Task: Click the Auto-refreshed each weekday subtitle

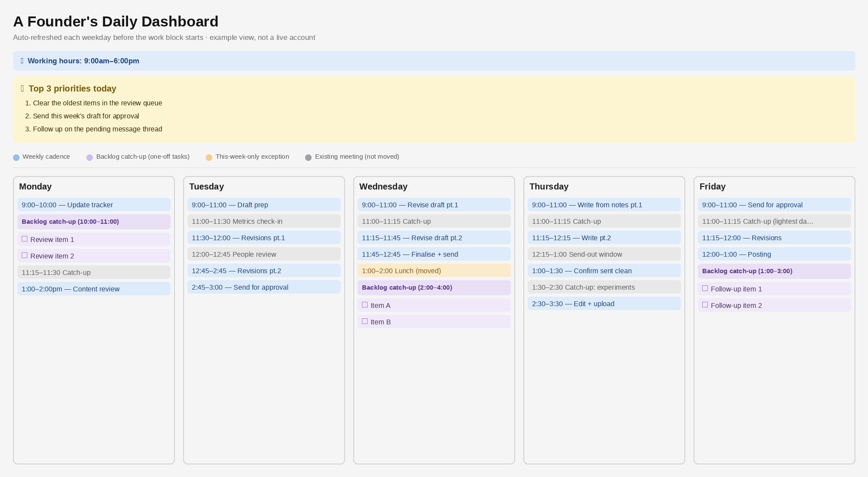Action: tap(164, 37)
